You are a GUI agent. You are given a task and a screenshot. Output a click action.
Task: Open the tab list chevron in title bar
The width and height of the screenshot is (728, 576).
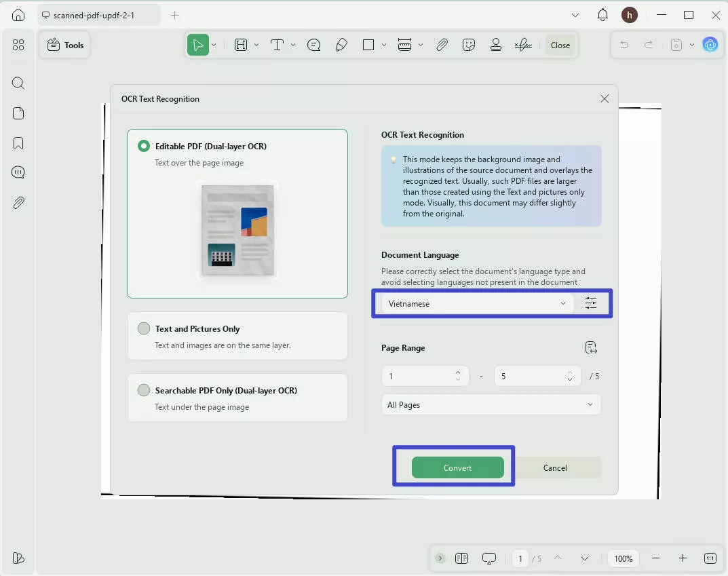click(575, 16)
